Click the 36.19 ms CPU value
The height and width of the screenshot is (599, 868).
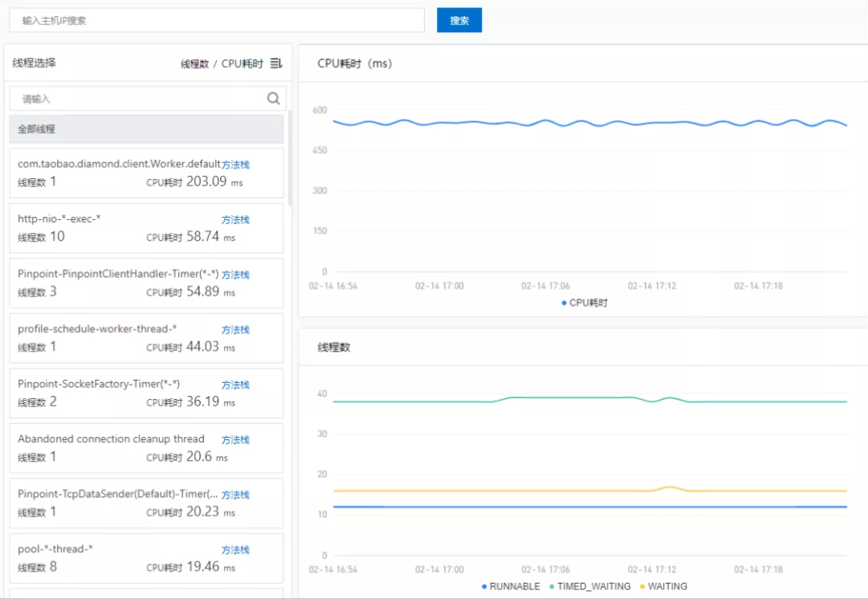point(210,401)
